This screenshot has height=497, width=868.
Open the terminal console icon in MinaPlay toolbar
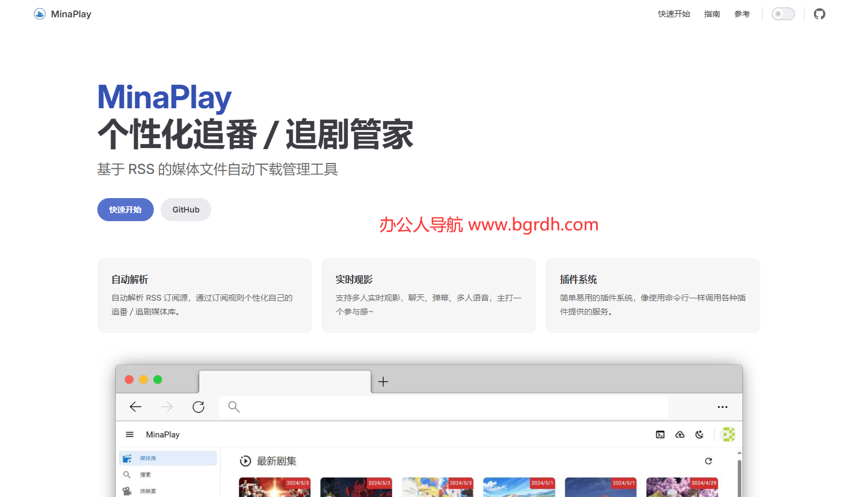[x=660, y=434]
